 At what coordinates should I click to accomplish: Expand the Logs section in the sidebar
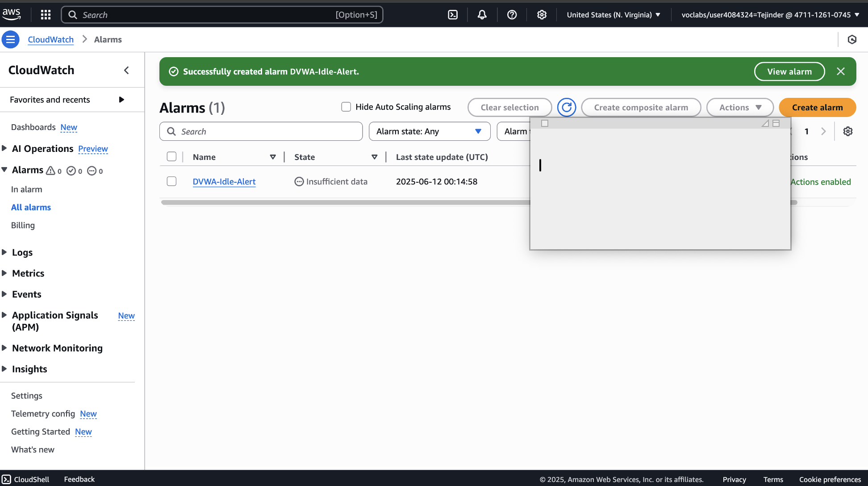22,252
